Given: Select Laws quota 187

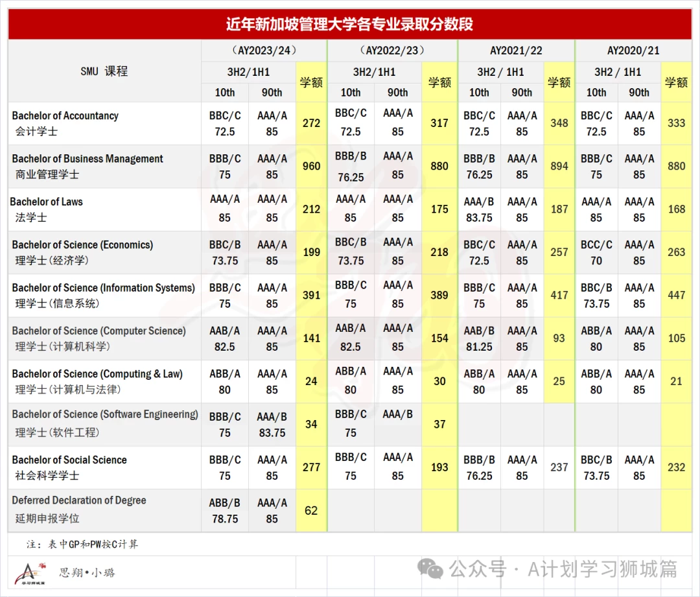Looking at the screenshot, I should [x=559, y=209].
